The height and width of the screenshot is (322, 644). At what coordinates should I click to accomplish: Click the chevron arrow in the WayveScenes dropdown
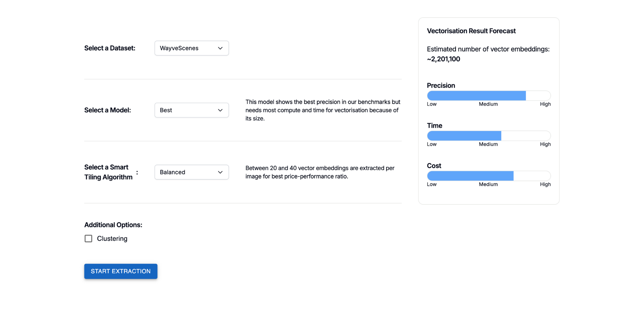point(220,48)
